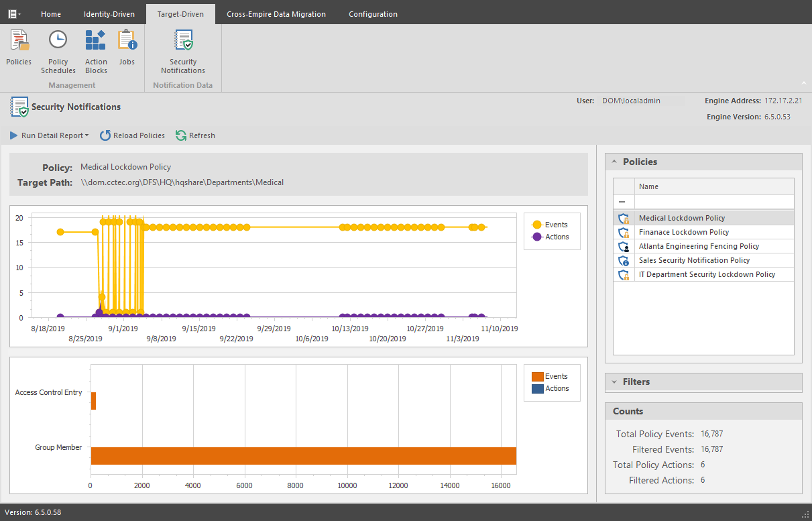Screen dimensions: 812x521
Task: Open the Jobs clipboard icon
Action: (x=127, y=42)
